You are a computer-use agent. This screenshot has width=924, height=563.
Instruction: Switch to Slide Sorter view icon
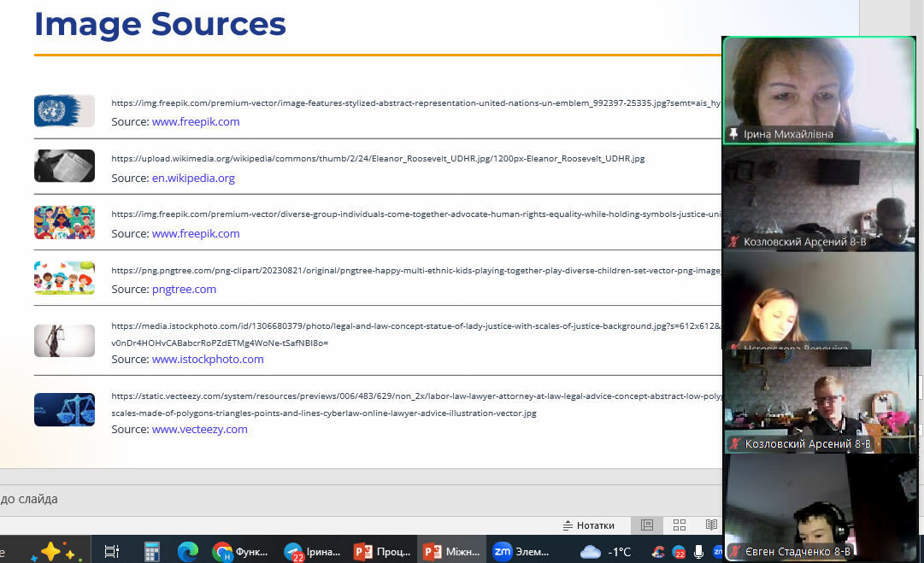click(x=680, y=525)
